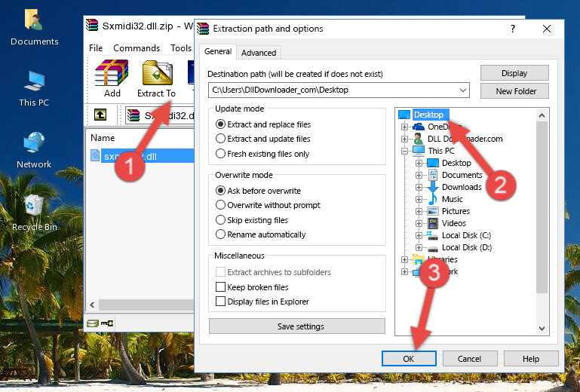The width and height of the screenshot is (580, 392).
Task: Open the Tools menu in WinRAR
Action: [x=181, y=48]
